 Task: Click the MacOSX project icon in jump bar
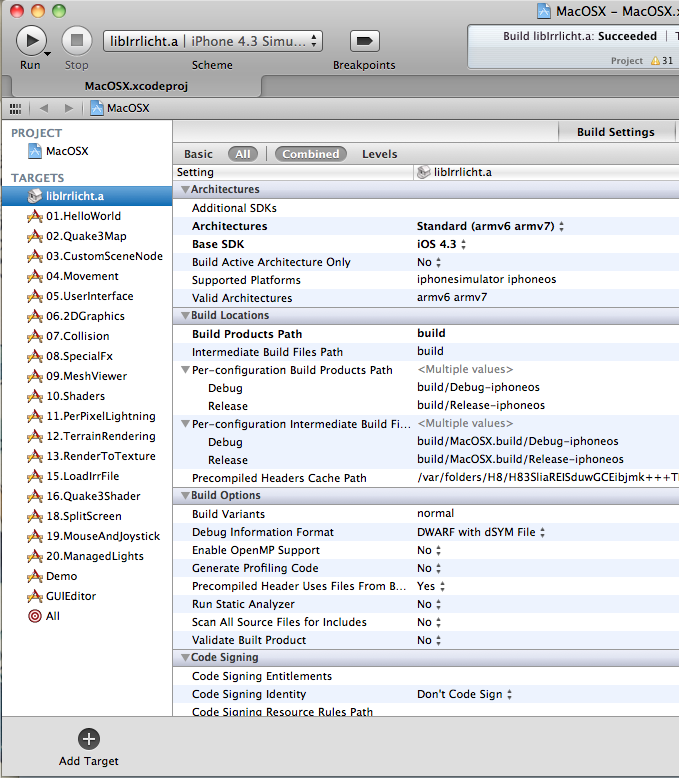point(97,108)
